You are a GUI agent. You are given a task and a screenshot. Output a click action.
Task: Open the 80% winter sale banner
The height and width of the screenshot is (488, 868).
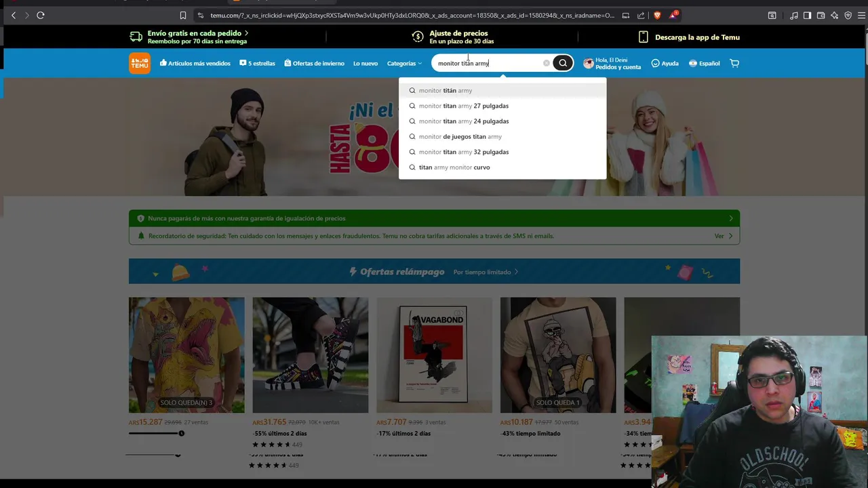click(x=434, y=137)
